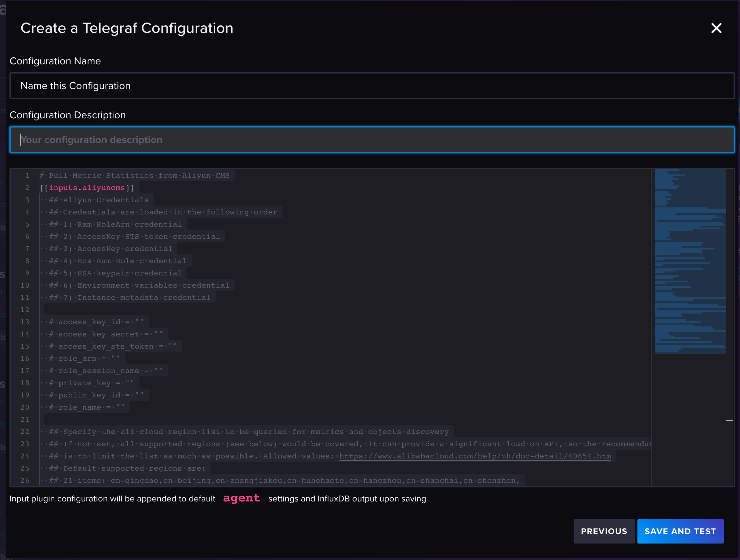Click the PREVIOUS button
Viewport: 740px width, 560px height.
[x=604, y=531]
